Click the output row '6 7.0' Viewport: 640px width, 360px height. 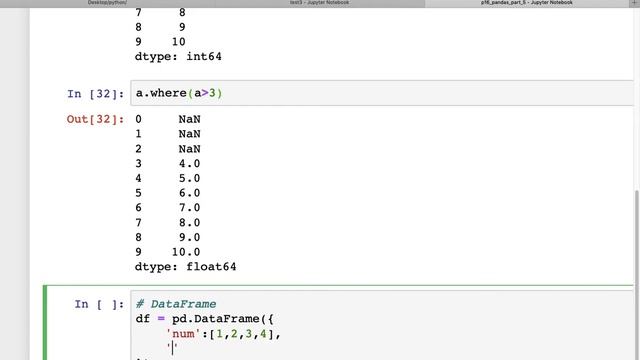pos(168,207)
